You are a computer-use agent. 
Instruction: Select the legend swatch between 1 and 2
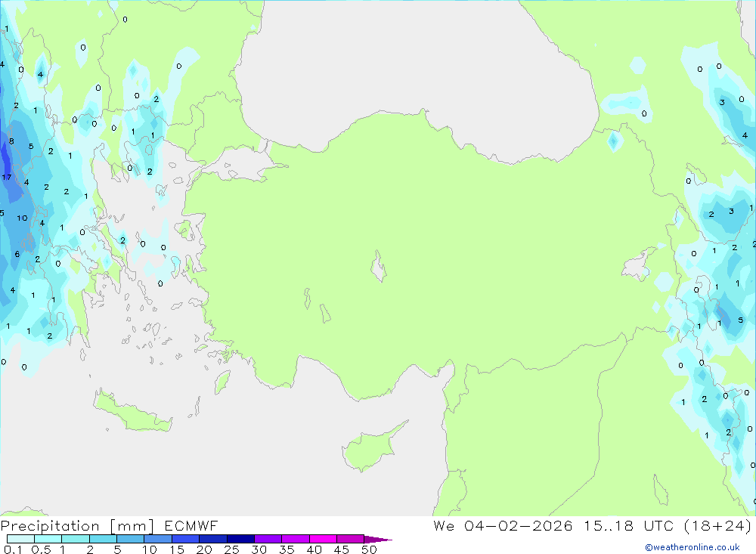(76, 539)
